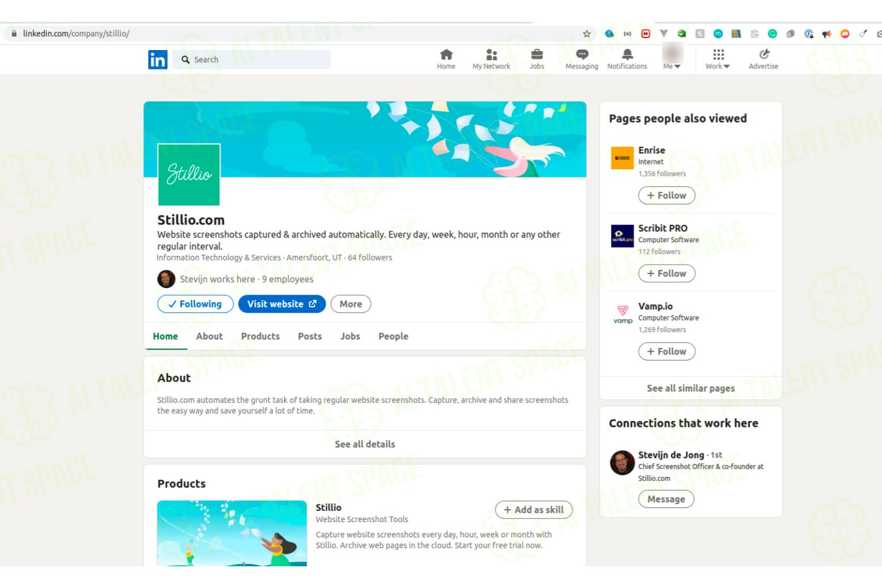882x588 pixels.
Task: Click the colorful books extension icon
Action: point(736,34)
